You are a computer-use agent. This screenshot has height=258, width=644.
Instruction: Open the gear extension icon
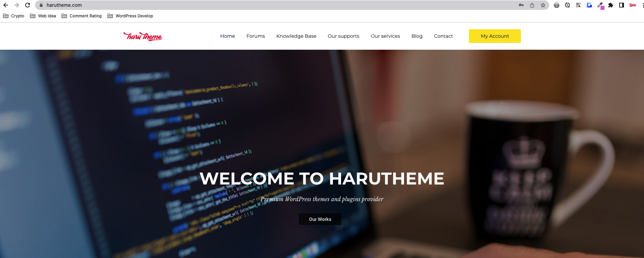tap(557, 5)
